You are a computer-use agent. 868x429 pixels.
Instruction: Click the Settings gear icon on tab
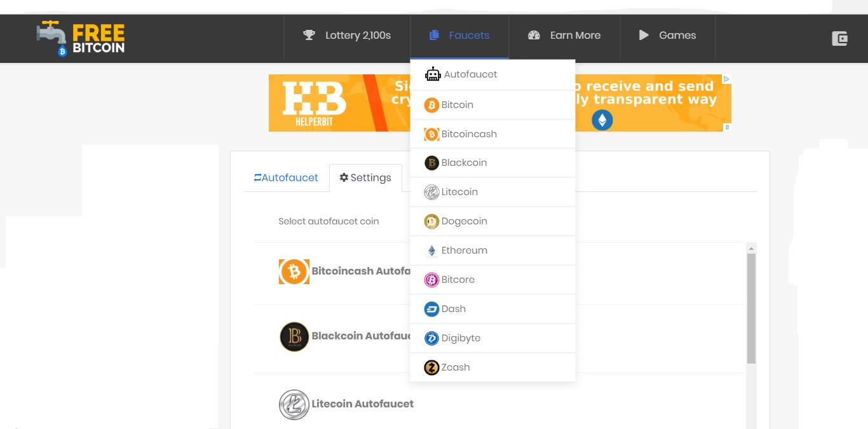(x=344, y=177)
